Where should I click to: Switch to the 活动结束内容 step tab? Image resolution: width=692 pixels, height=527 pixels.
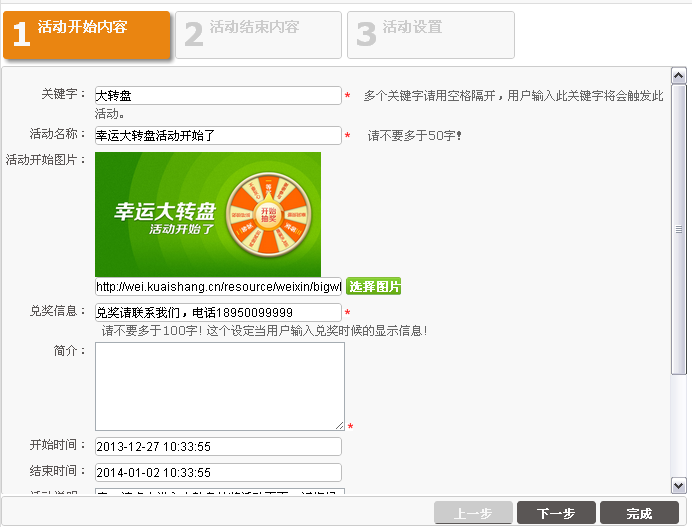point(258,35)
